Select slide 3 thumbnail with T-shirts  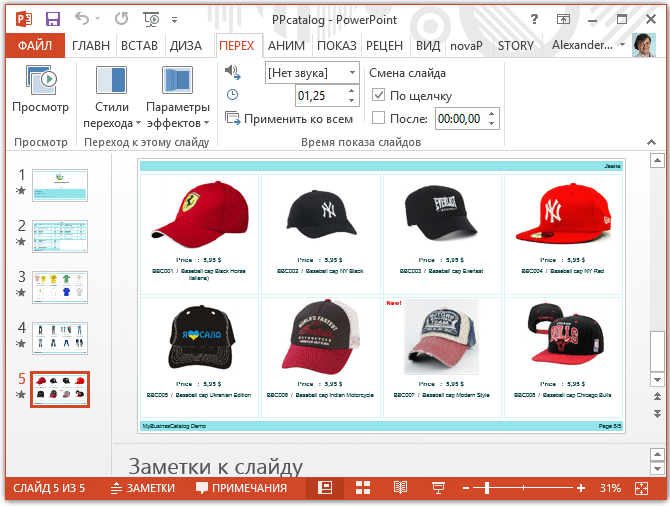(x=60, y=287)
